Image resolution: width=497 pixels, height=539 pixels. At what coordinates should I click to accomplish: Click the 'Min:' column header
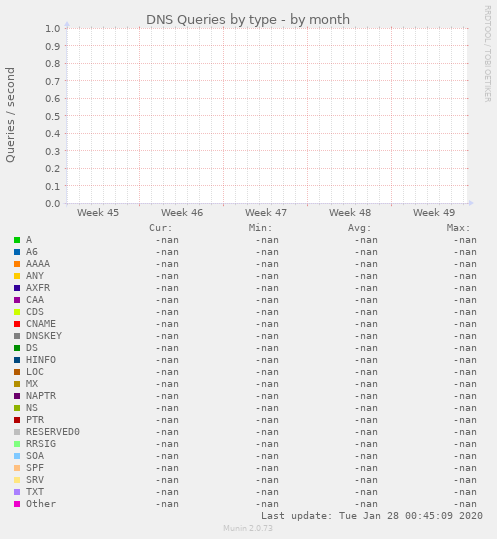pos(260,228)
